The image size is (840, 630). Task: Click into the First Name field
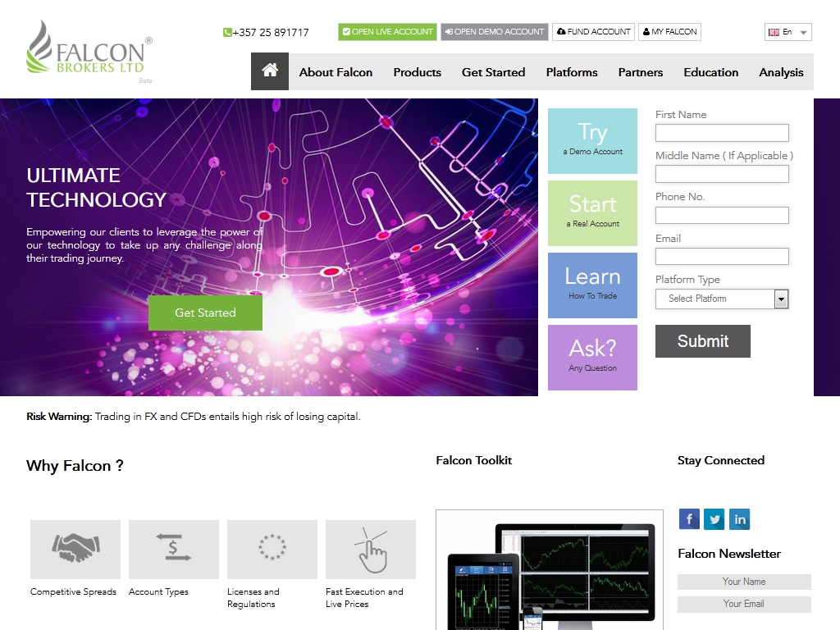pyautogui.click(x=722, y=133)
